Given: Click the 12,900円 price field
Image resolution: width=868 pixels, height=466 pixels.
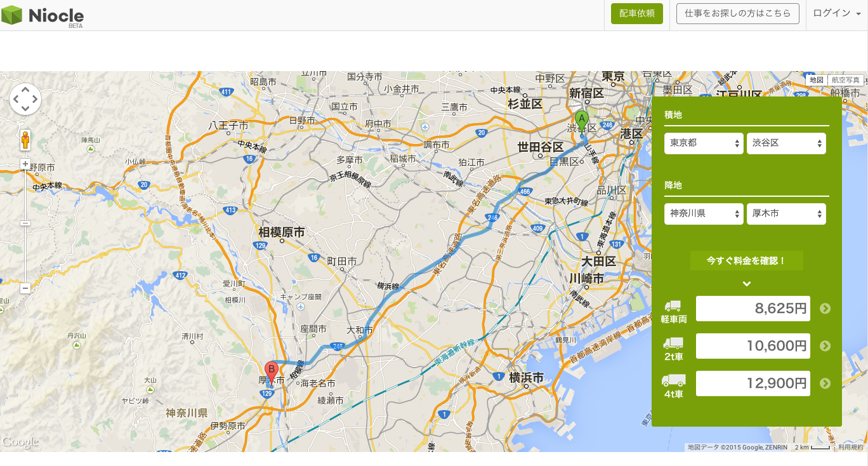Looking at the screenshot, I should coord(753,383).
